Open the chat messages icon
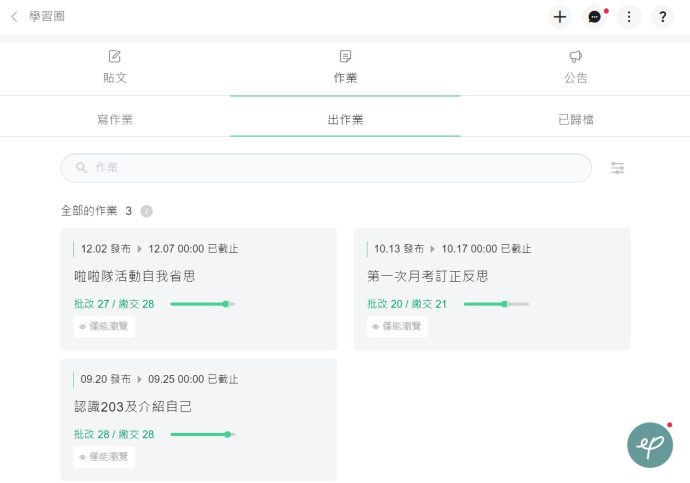The height and width of the screenshot is (483, 690). point(595,17)
